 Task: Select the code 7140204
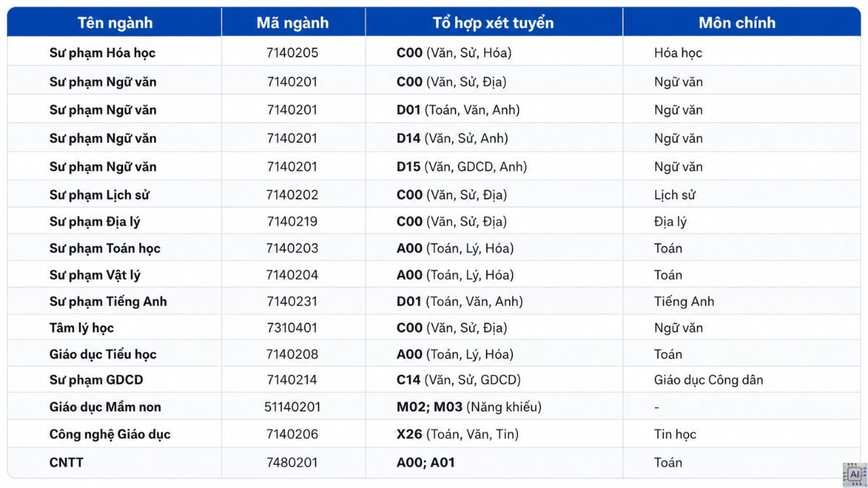click(292, 275)
